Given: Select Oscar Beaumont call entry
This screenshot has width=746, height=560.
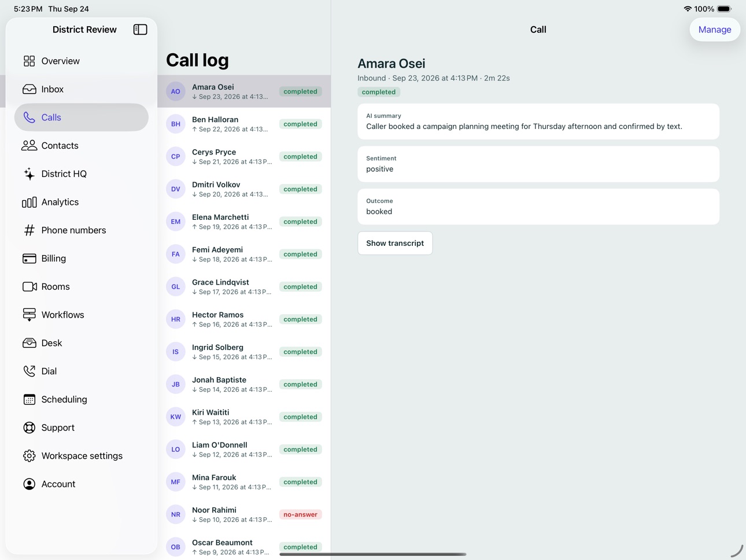Looking at the screenshot, I should 244,547.
